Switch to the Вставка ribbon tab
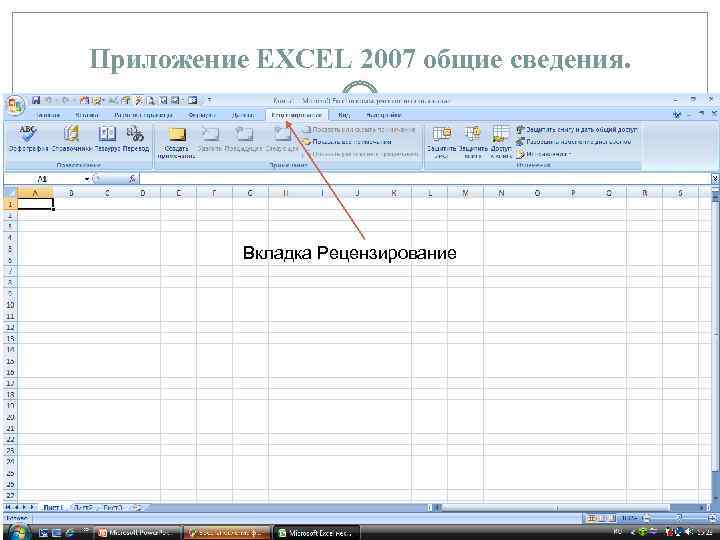The image size is (720, 540). click(87, 115)
